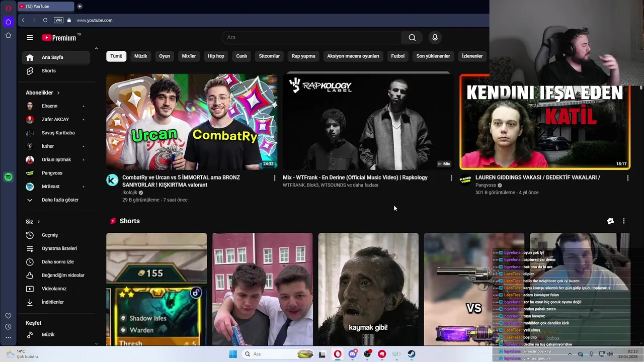Select the Aksiyon-macera oyunları filter chip
This screenshot has width=644, height=362.
[x=353, y=56]
